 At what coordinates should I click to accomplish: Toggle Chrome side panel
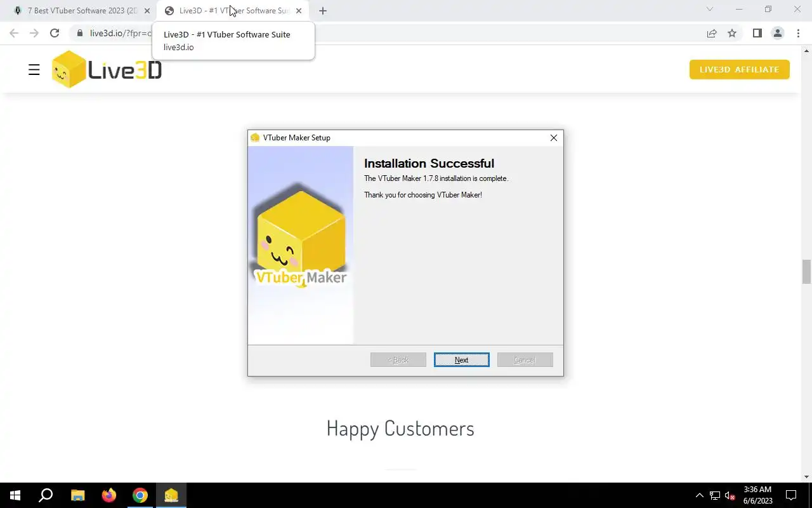757,33
